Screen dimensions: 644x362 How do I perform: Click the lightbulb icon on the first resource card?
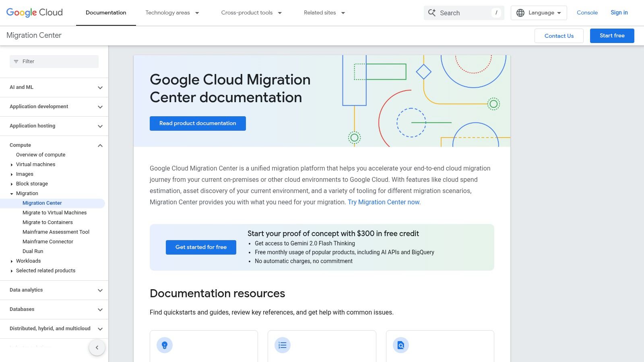[x=164, y=345]
